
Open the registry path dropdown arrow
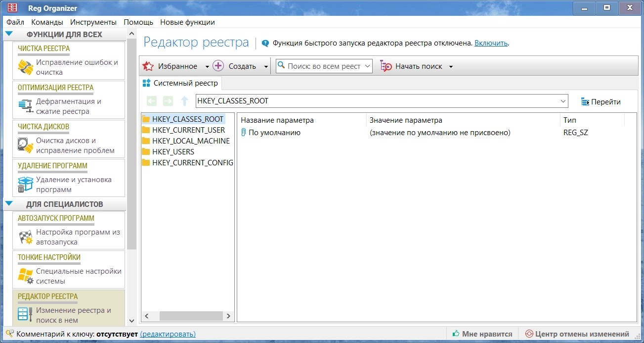click(563, 101)
